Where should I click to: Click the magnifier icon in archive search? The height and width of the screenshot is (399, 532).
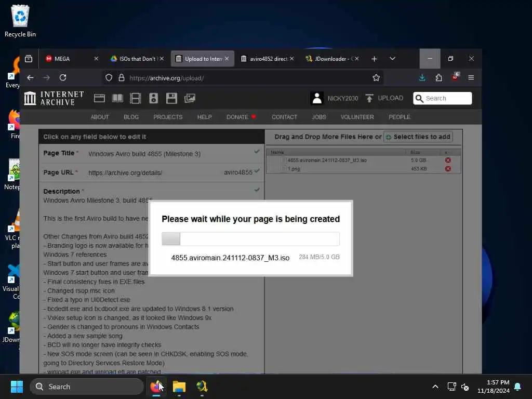[x=419, y=98]
